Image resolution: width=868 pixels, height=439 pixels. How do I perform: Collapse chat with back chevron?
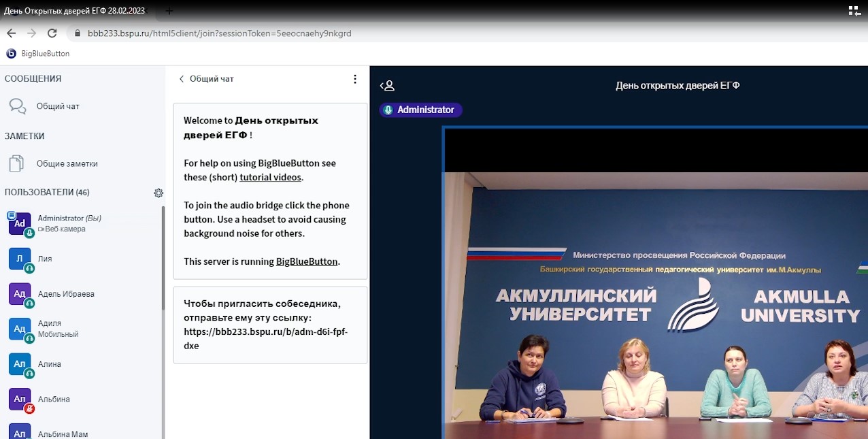click(182, 79)
